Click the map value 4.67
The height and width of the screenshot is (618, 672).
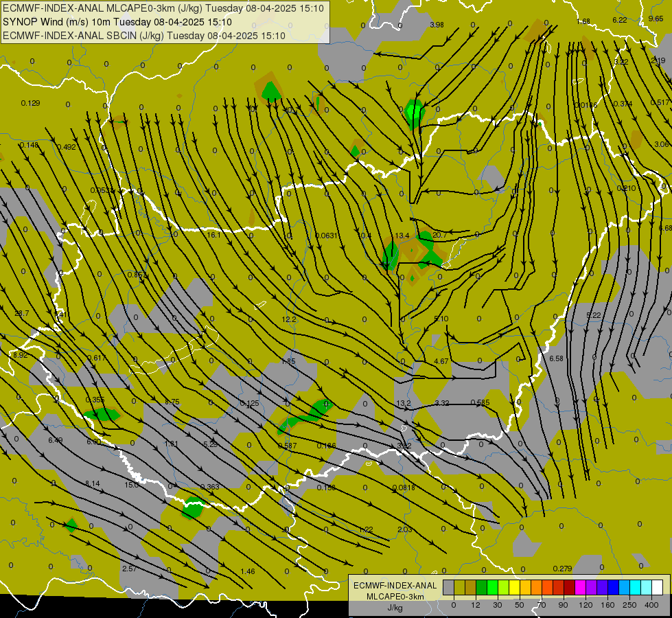[441, 361]
